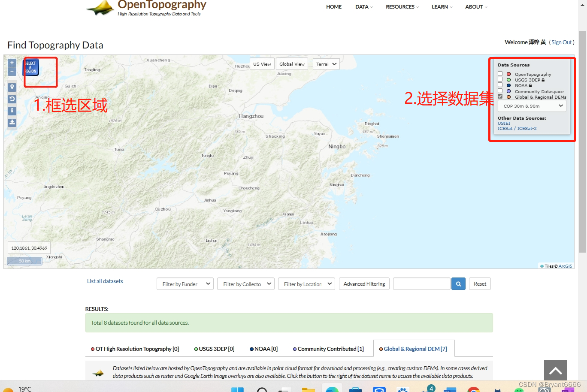Open Terrain basemap dropdown
The width and height of the screenshot is (587, 392).
point(326,64)
